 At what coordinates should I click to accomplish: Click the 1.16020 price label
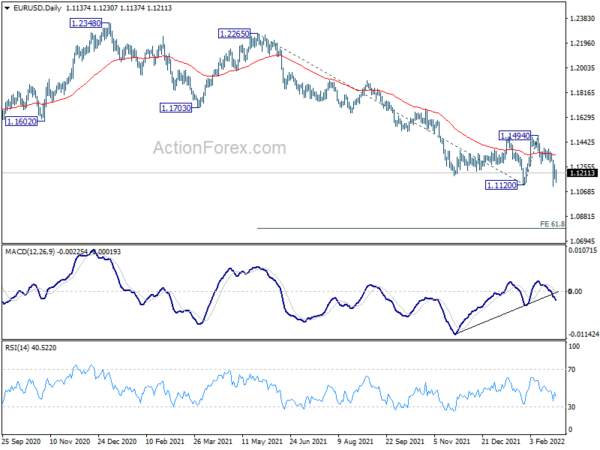tap(22, 122)
